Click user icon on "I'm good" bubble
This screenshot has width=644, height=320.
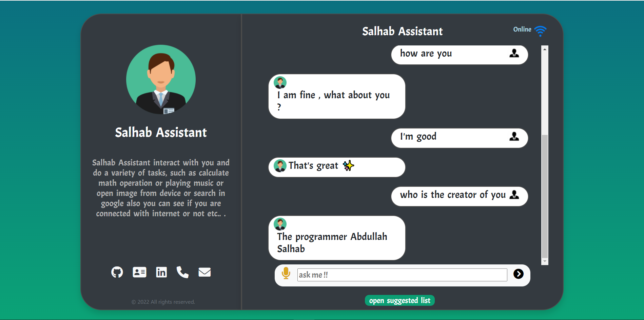coord(515,137)
